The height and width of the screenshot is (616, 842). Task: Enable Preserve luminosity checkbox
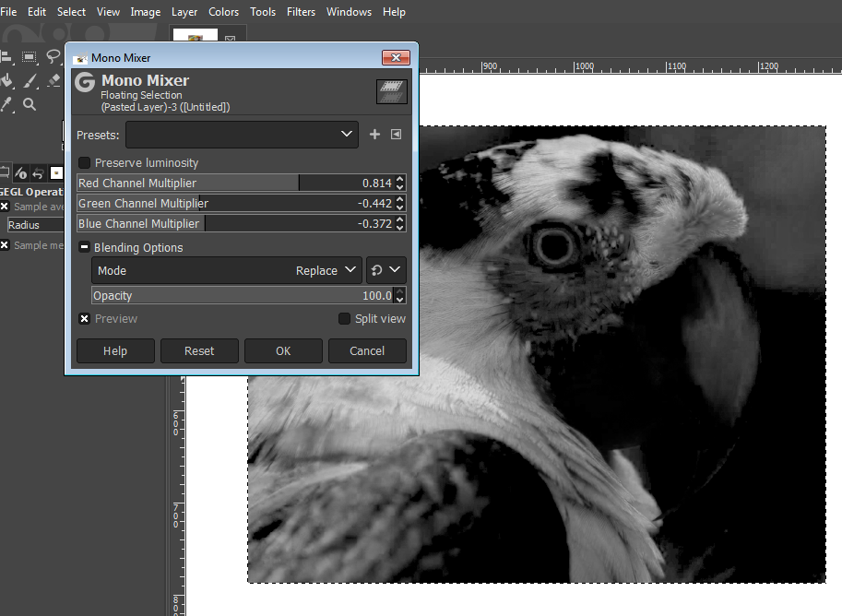tap(85, 163)
